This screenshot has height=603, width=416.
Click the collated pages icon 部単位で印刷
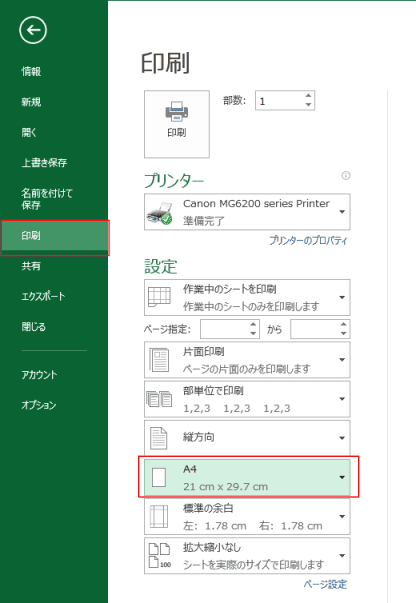pyautogui.click(x=159, y=399)
